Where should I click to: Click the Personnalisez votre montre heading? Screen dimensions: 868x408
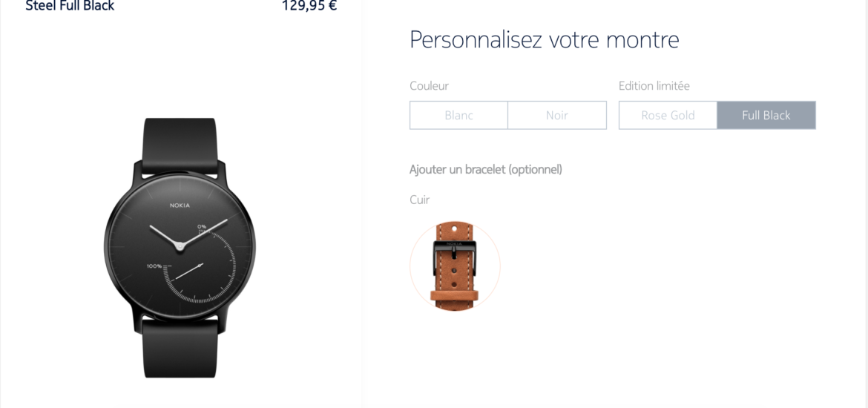pyautogui.click(x=544, y=40)
